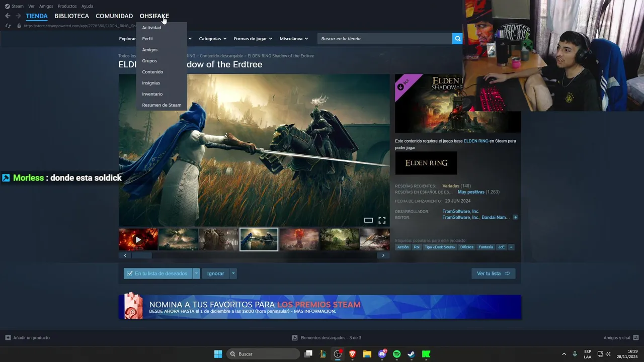Open the green Kick app on taskbar
The image size is (644, 362).
(426, 354)
